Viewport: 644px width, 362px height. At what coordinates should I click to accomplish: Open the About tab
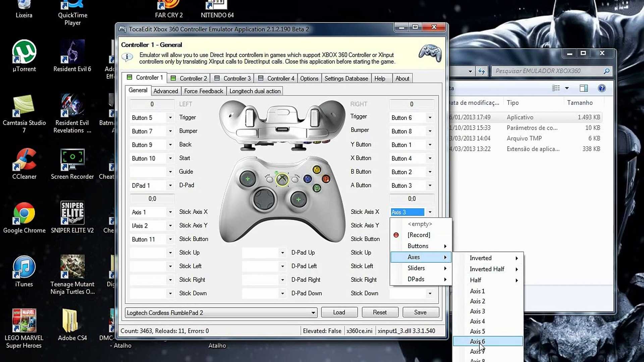pyautogui.click(x=402, y=78)
